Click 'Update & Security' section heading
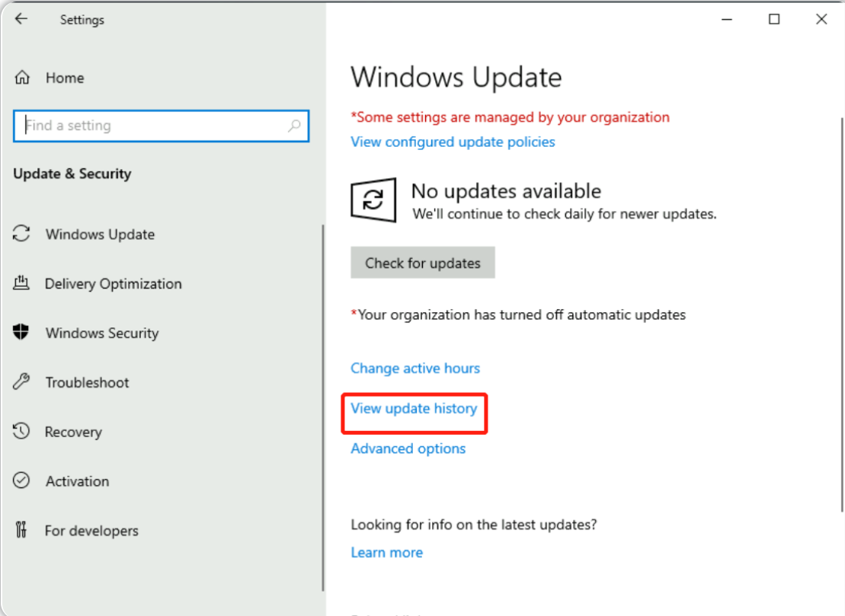 coord(72,174)
